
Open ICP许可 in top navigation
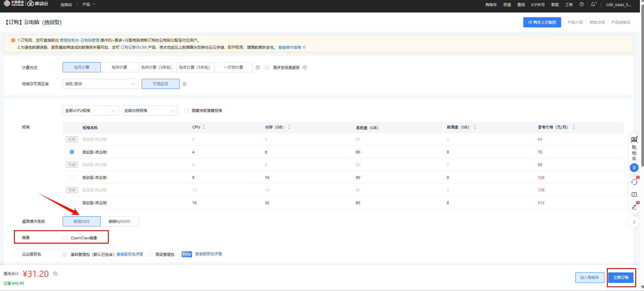[538, 5]
